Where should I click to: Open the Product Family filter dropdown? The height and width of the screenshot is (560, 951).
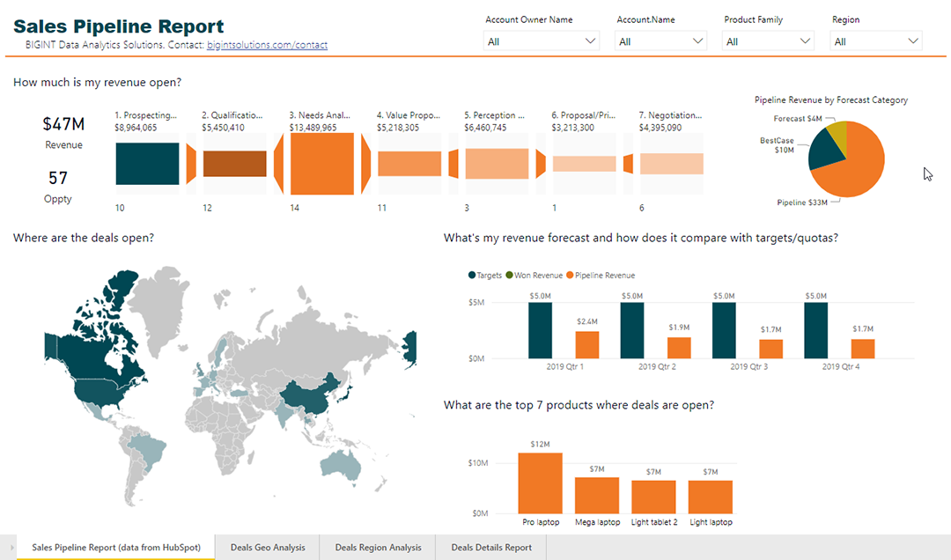768,41
